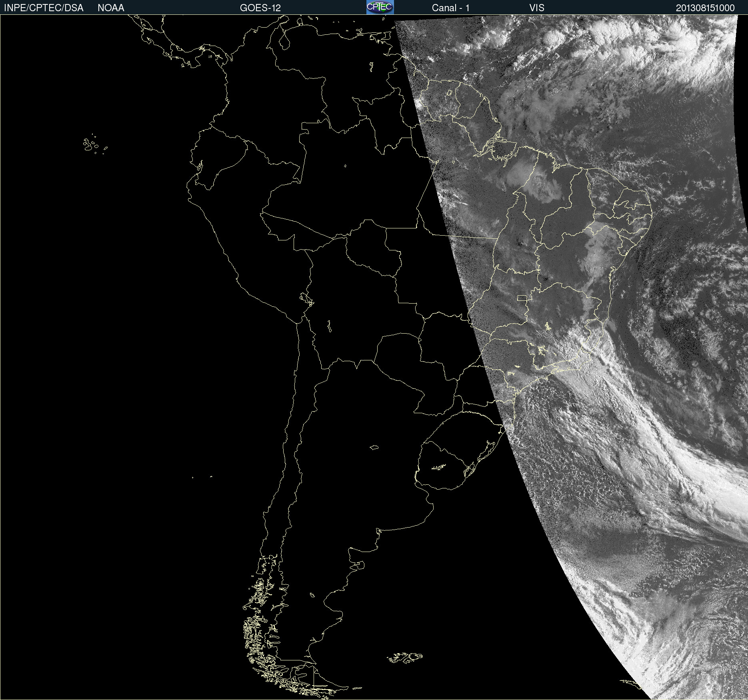Select the 201308151000 timestamp text
748x700 pixels.
point(705,8)
